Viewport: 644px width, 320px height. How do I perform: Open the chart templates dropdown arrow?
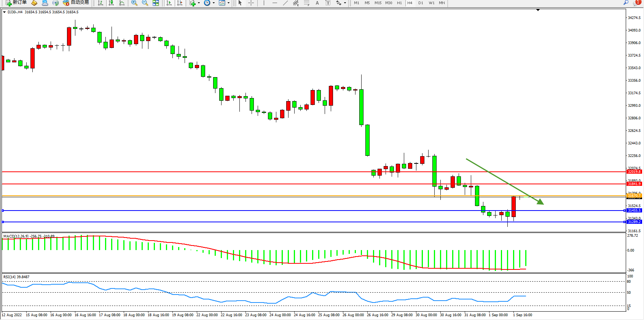[x=228, y=3]
